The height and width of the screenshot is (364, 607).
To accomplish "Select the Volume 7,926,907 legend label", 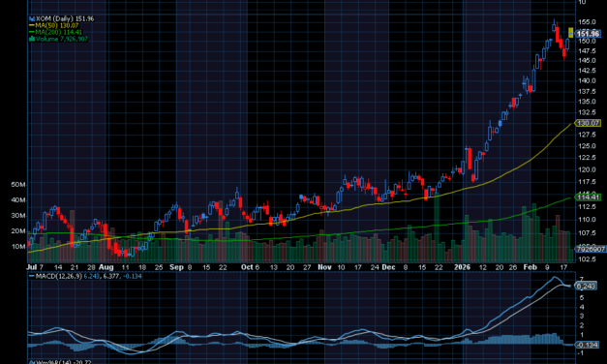I will (62, 39).
